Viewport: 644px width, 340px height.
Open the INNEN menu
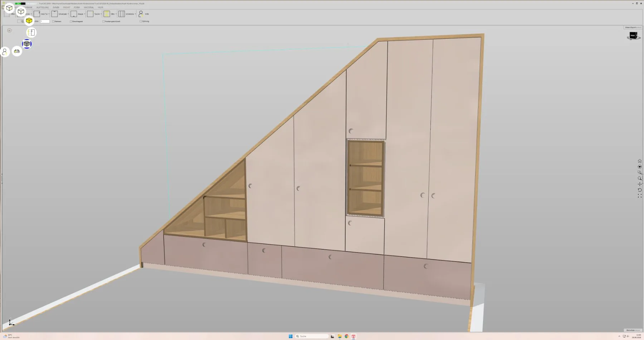(56, 7)
